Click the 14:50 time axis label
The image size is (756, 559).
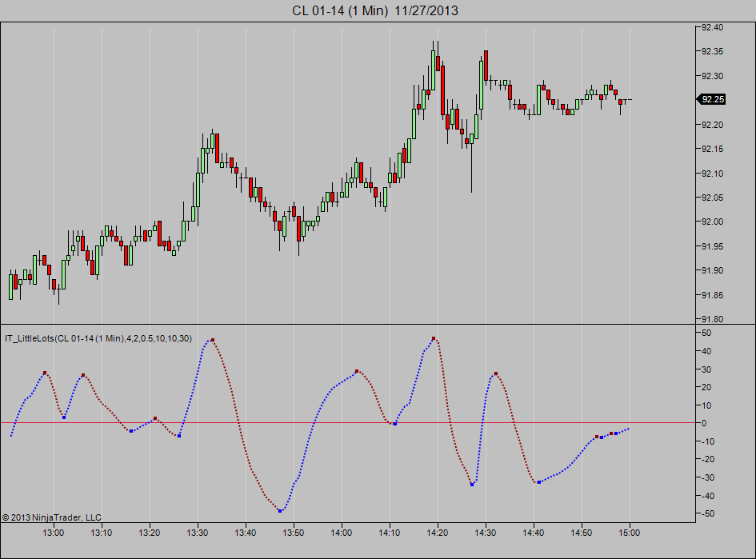pos(582,533)
